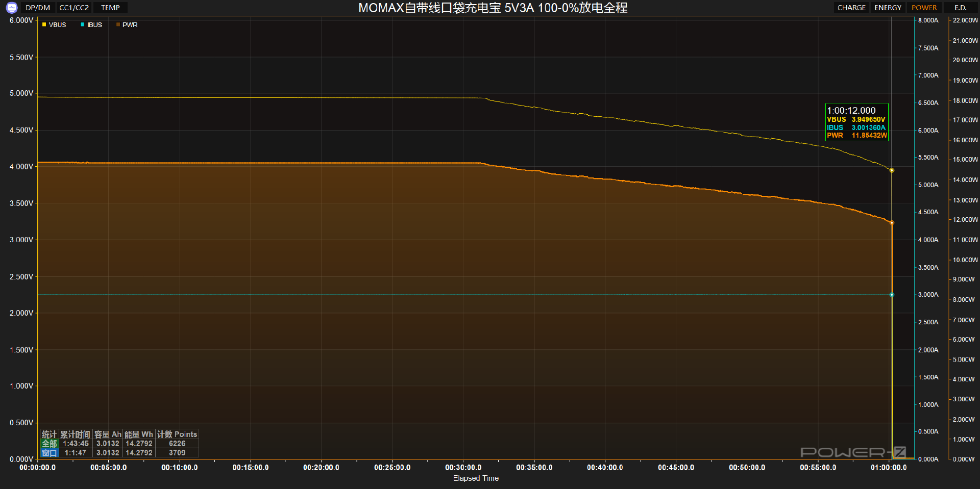Click the 22.000W power axis label

coord(965,20)
